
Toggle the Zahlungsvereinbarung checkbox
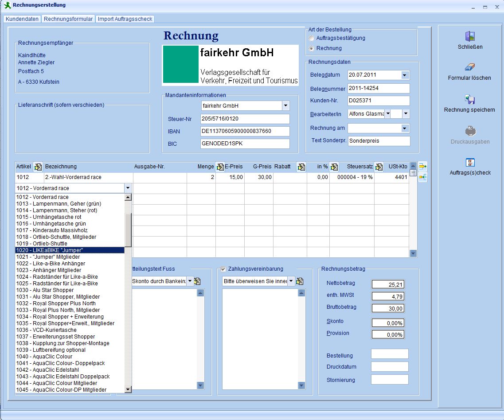(223, 269)
